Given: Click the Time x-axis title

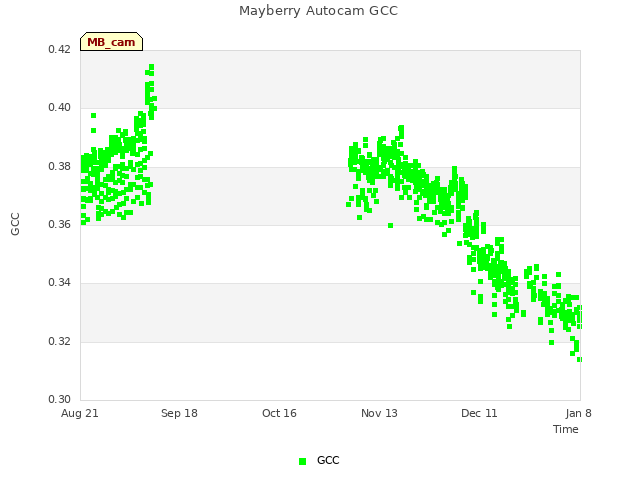Looking at the screenshot, I should coord(566,429).
